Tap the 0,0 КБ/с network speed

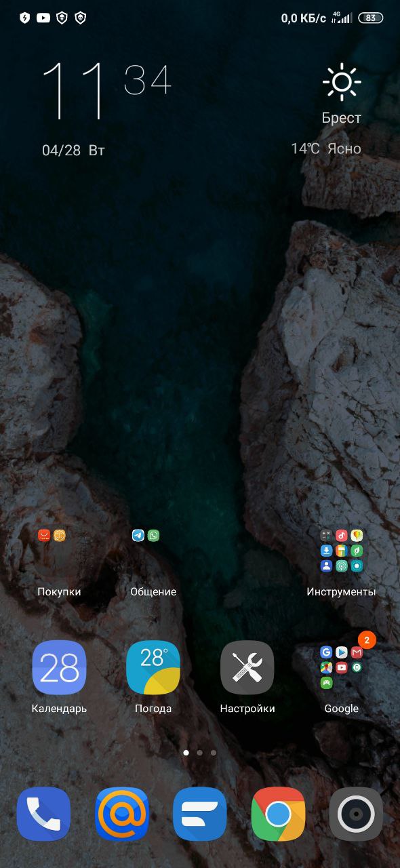coord(304,18)
